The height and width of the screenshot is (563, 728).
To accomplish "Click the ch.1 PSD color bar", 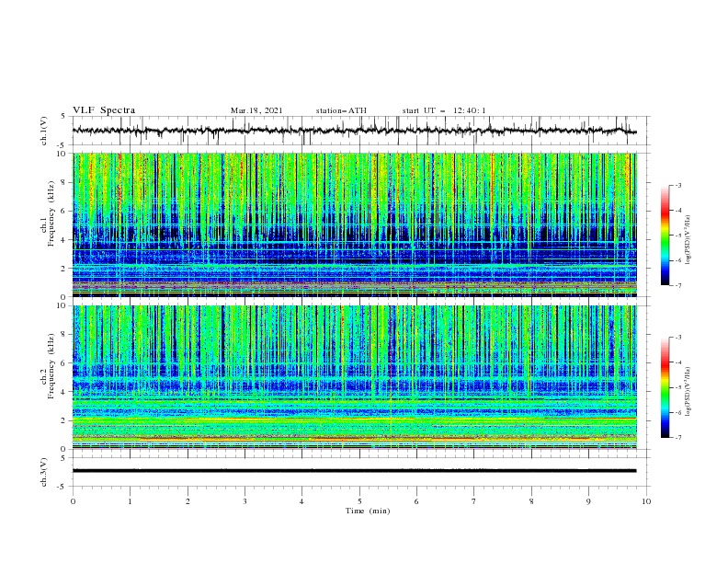I will [x=665, y=235].
